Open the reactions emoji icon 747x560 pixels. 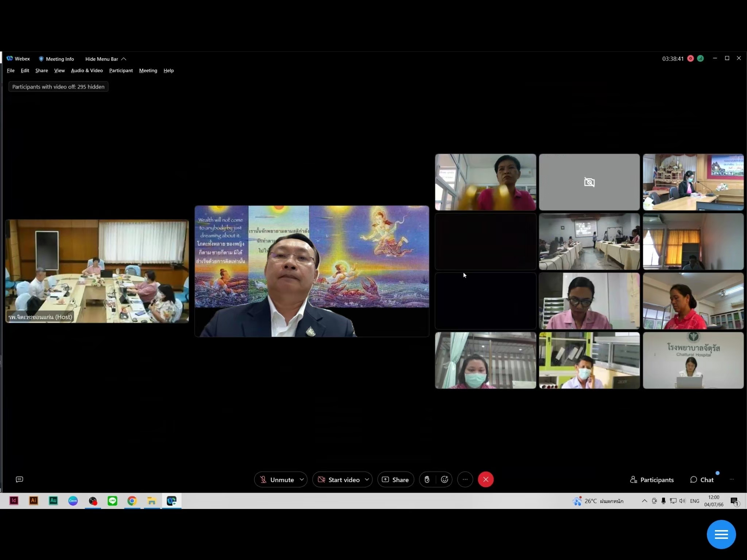[x=444, y=479]
